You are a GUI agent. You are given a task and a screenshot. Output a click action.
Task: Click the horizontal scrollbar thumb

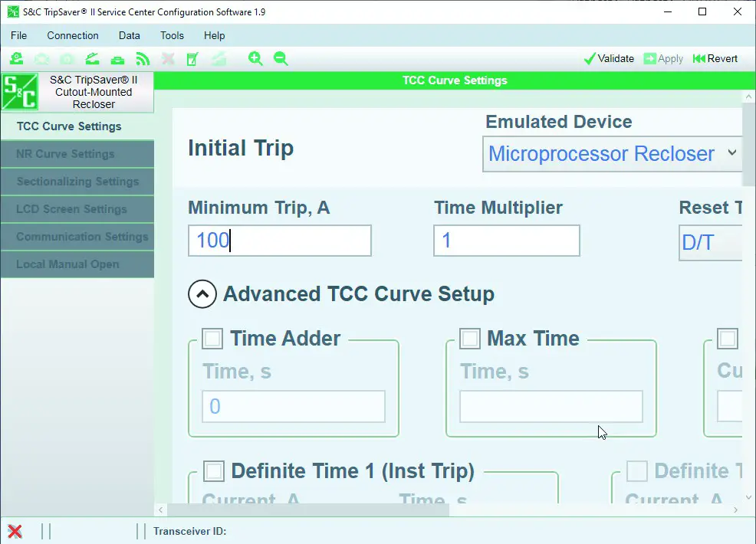308,510
